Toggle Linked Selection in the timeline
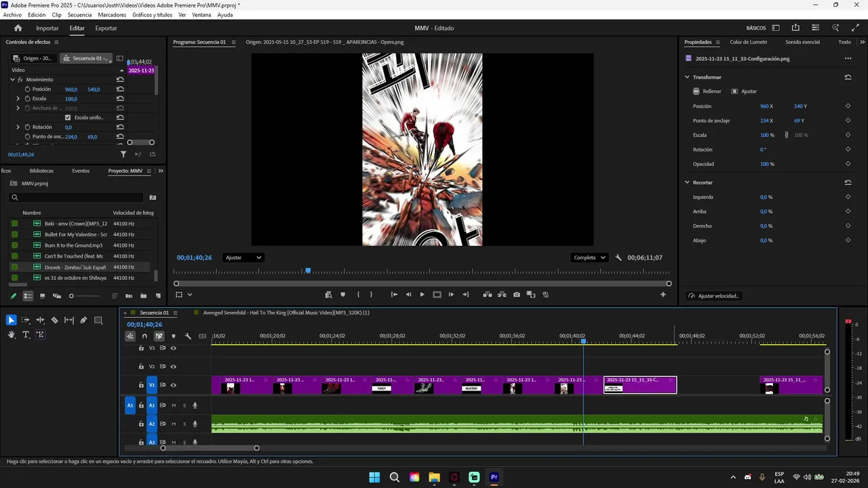This screenshot has height=488, width=868. pos(159,336)
